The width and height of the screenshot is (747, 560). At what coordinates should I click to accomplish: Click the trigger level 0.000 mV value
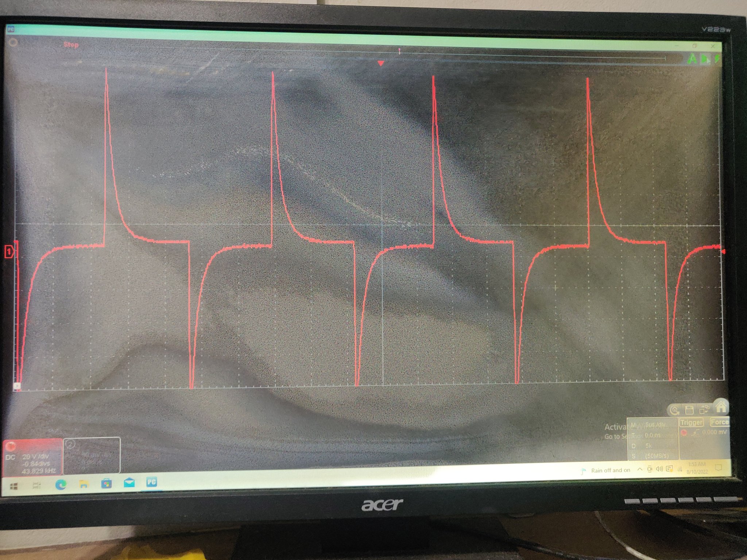[715, 432]
